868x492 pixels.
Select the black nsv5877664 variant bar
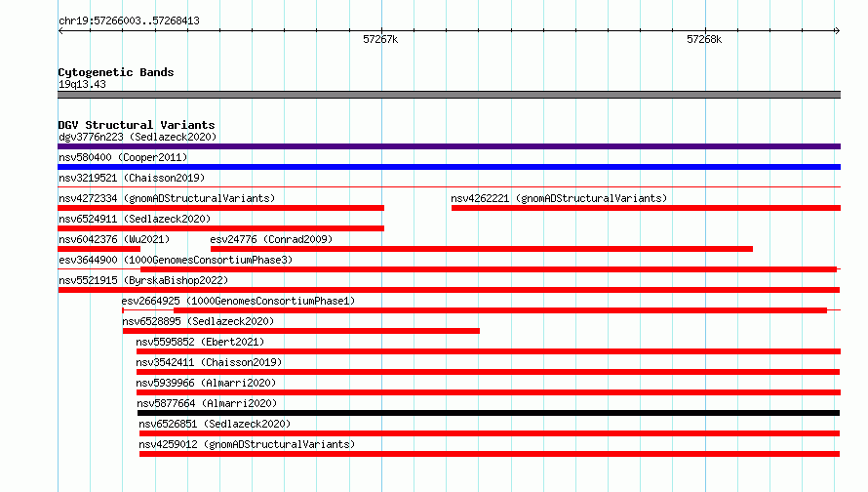pyautogui.click(x=489, y=413)
